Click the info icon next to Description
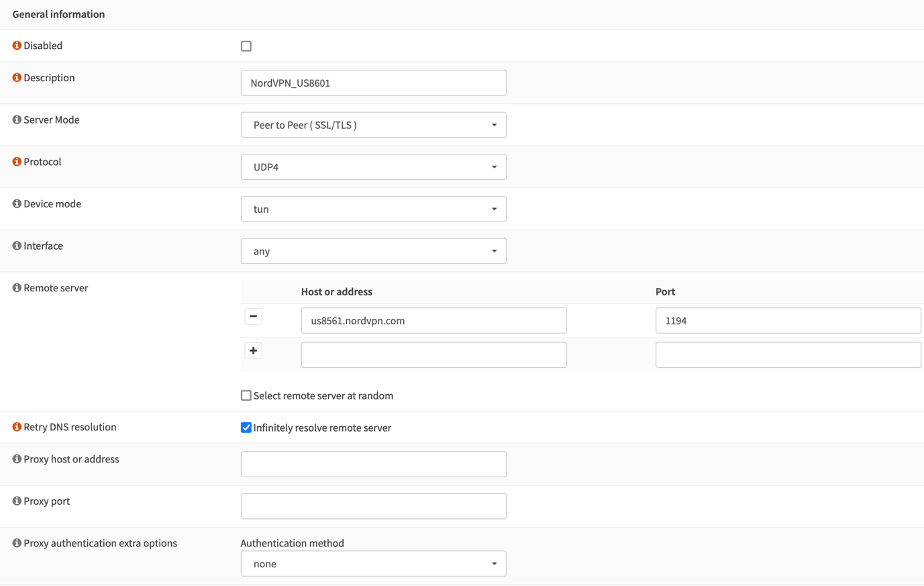The image size is (924, 586). point(17,77)
